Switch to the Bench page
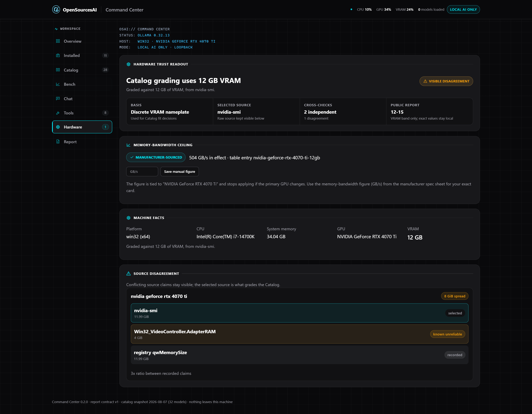This screenshot has width=532, height=414. pos(82,84)
